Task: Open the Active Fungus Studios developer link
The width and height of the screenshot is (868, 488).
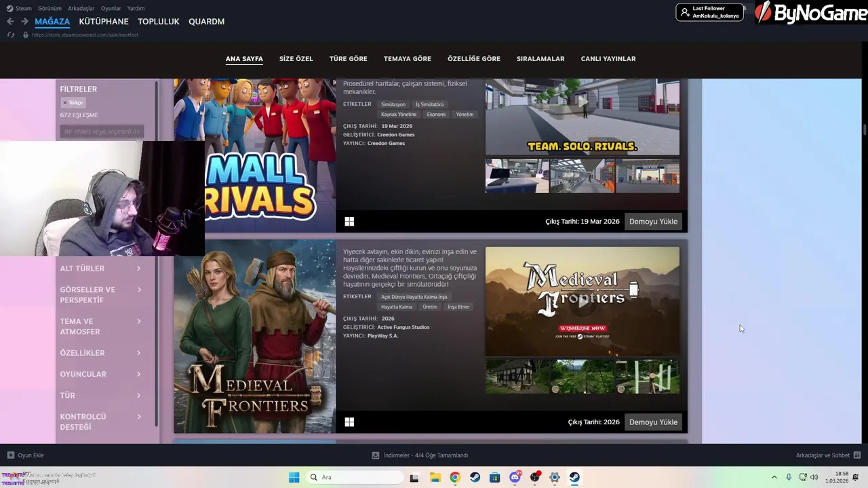Action: pos(403,327)
